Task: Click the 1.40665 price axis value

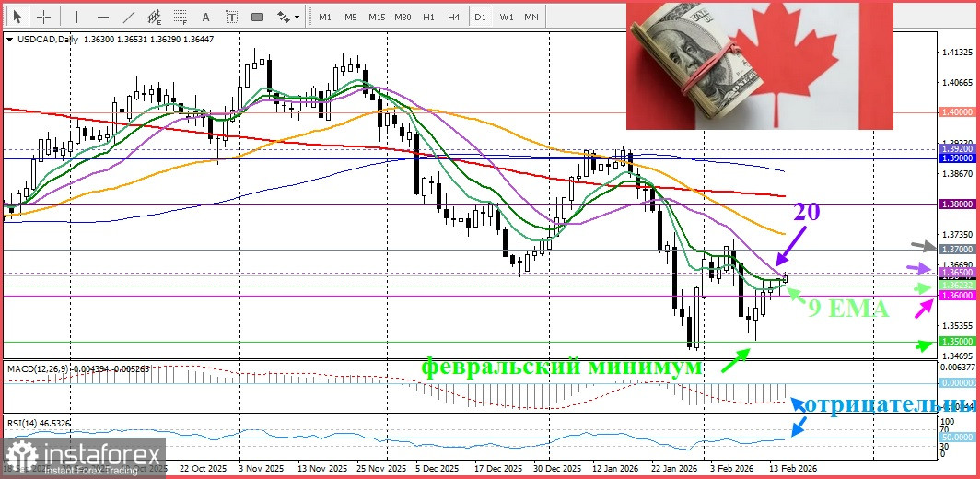Action: (956, 83)
